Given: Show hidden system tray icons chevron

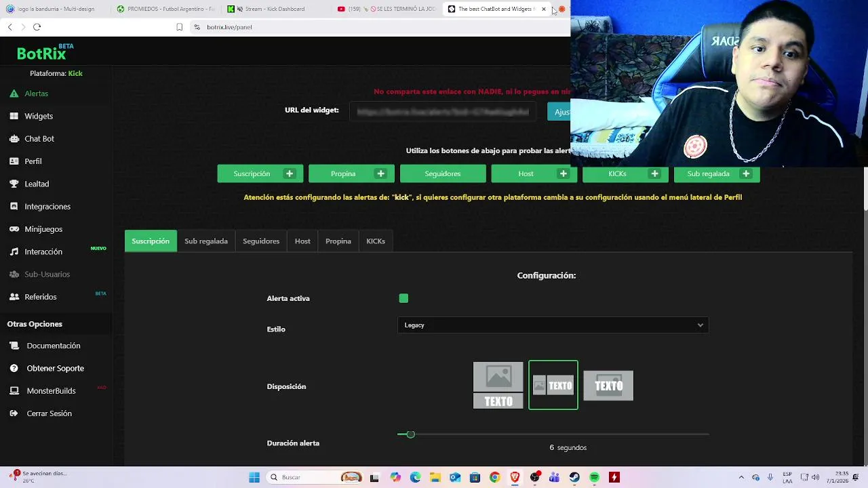Looking at the screenshot, I should (741, 477).
